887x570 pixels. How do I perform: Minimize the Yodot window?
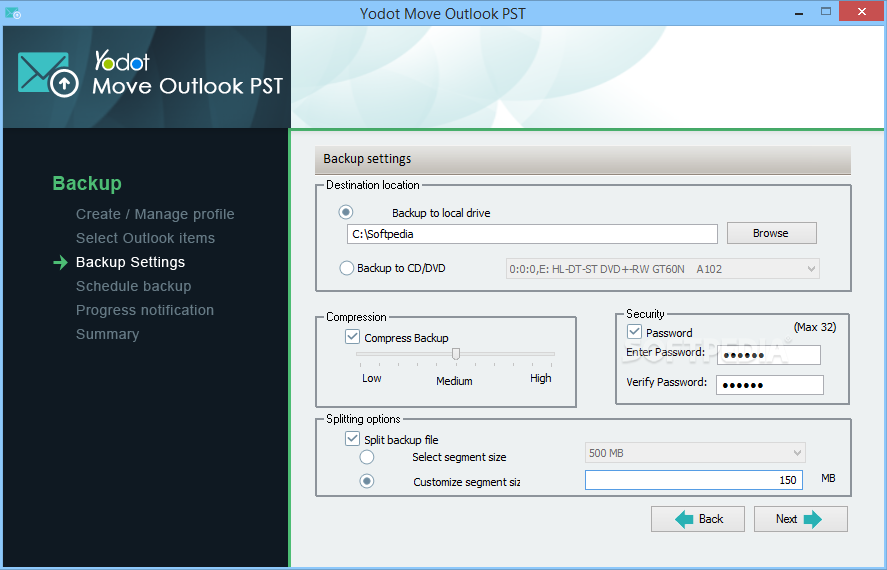point(799,12)
